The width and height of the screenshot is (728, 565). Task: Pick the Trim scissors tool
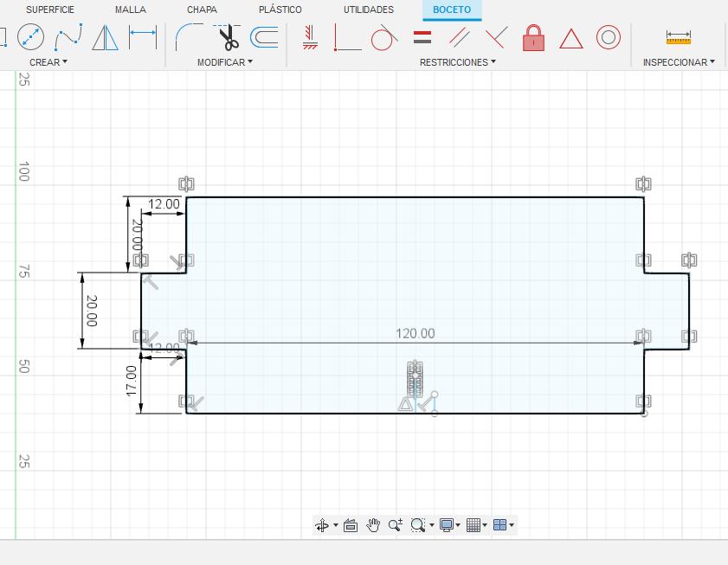click(227, 37)
